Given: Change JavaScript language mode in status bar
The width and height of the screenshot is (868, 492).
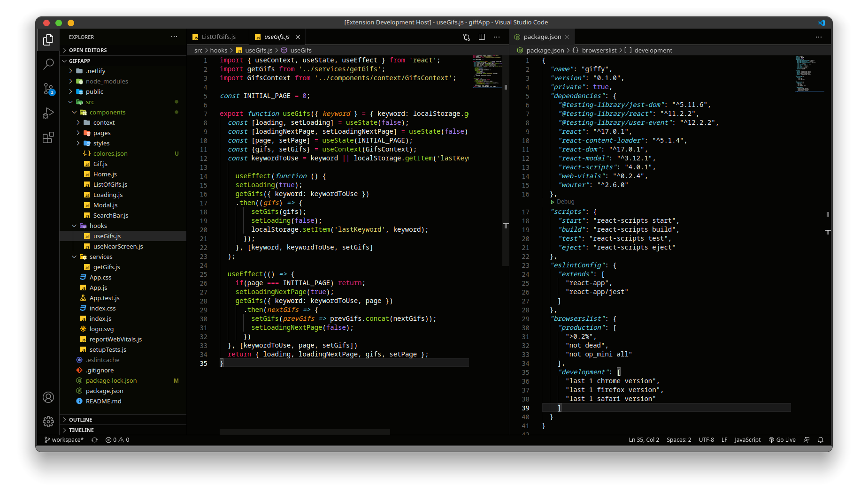Looking at the screenshot, I should (x=747, y=440).
